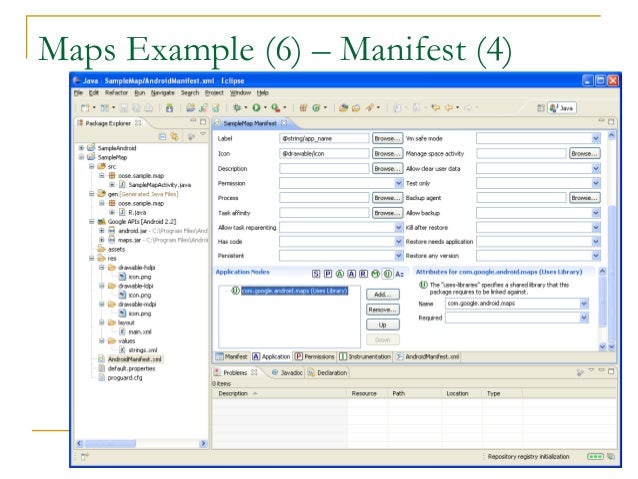Expand the SampleAndroid project node
The width and height of the screenshot is (638, 479).
click(x=81, y=148)
